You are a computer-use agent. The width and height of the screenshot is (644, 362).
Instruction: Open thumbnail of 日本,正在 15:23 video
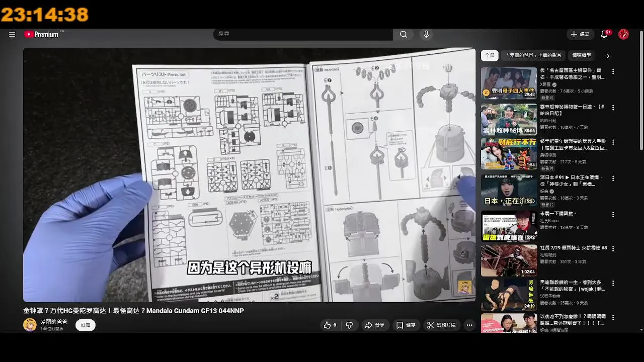(x=509, y=190)
